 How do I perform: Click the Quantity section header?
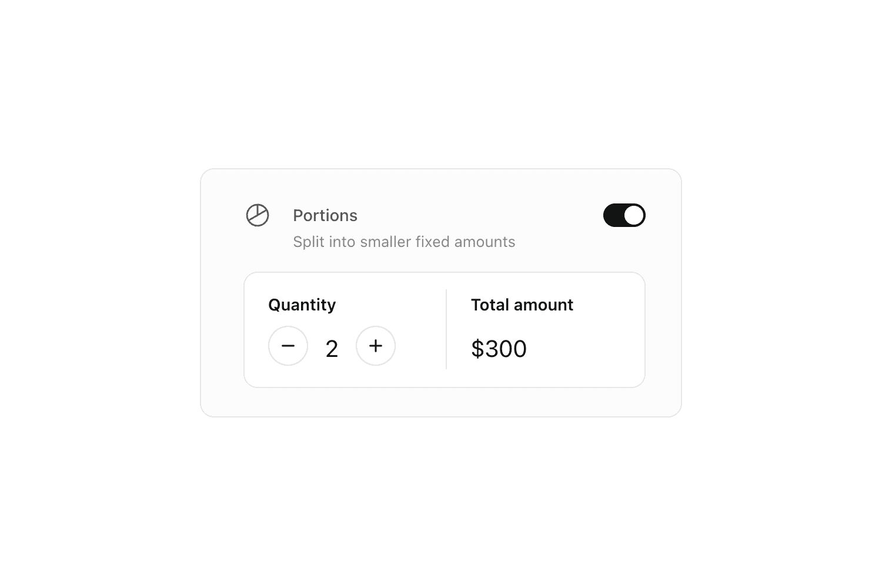tap(302, 305)
